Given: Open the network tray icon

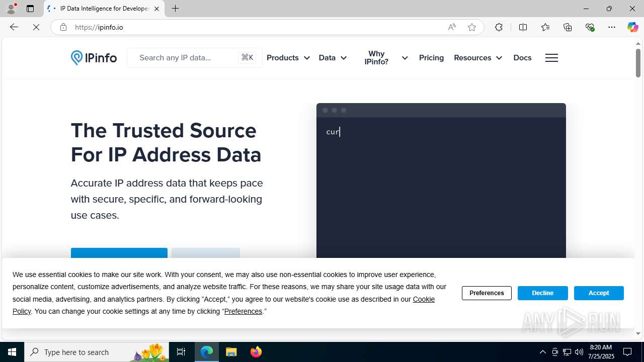Looking at the screenshot, I should point(567,352).
